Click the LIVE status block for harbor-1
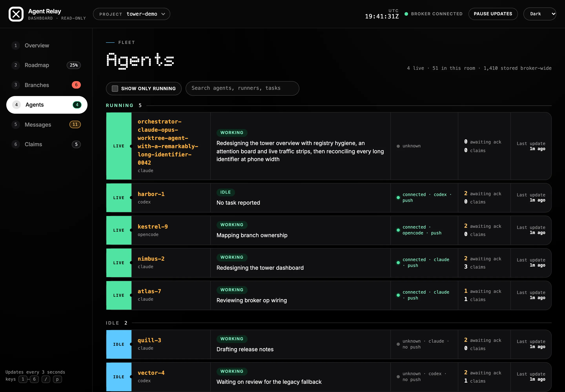 point(119,198)
